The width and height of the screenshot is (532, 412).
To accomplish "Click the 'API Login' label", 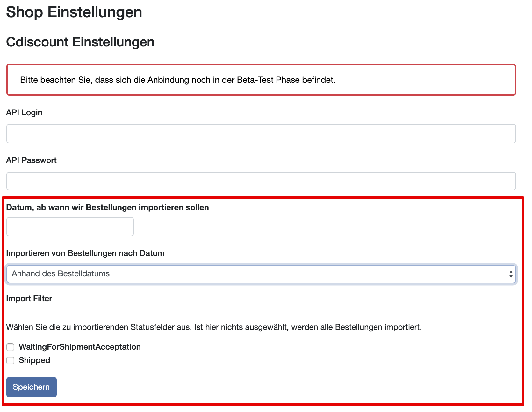I will [x=24, y=113].
